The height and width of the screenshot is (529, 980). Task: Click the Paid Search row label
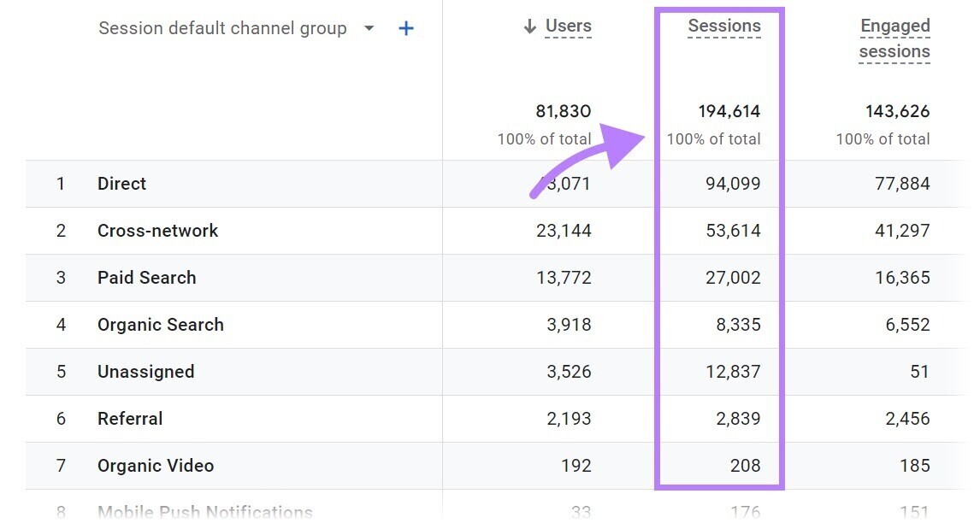click(x=146, y=277)
